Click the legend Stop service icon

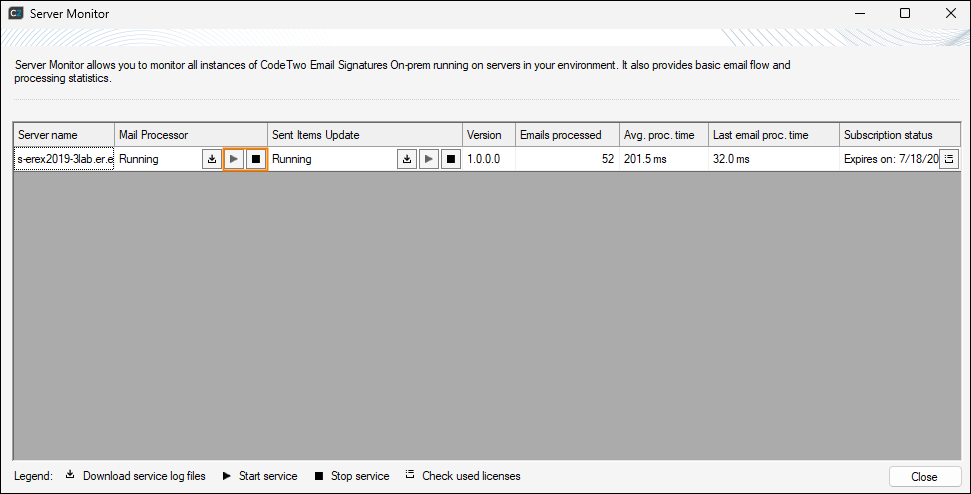click(319, 476)
